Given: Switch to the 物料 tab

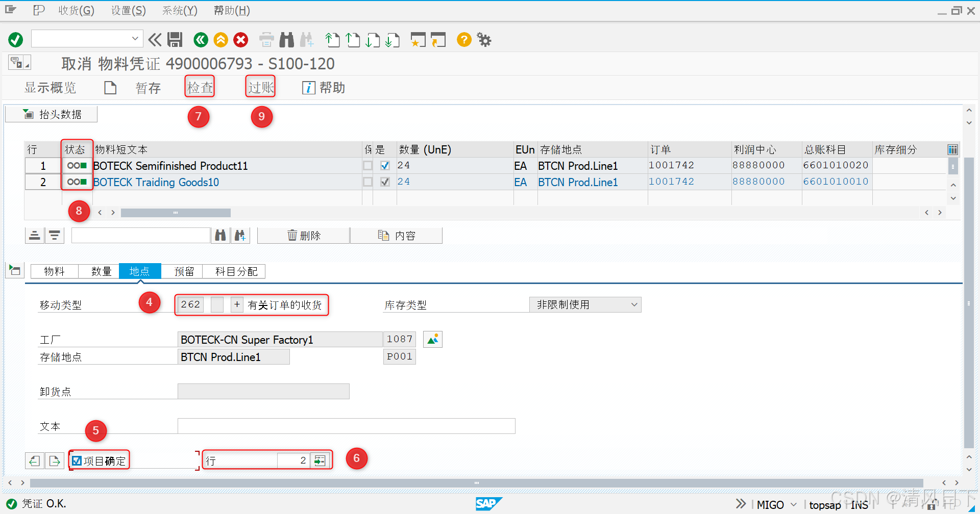Looking at the screenshot, I should point(54,271).
